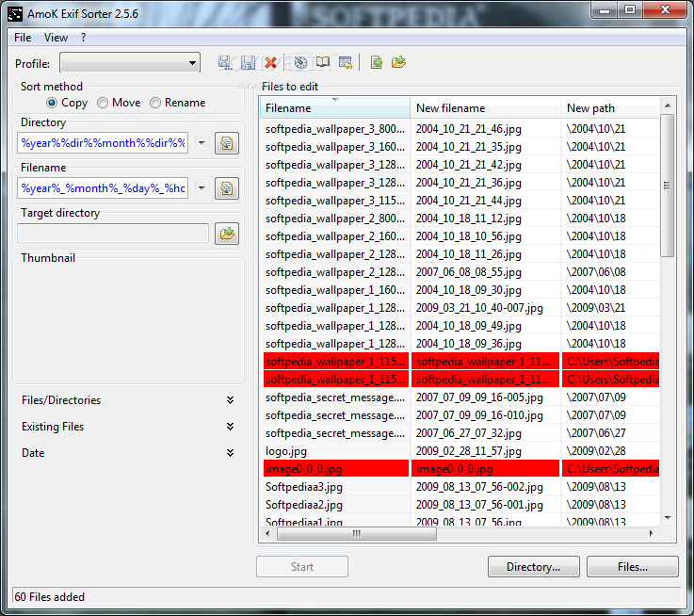Sort by the Filename column header
Image resolution: width=694 pixels, height=616 pixels.
tap(335, 108)
